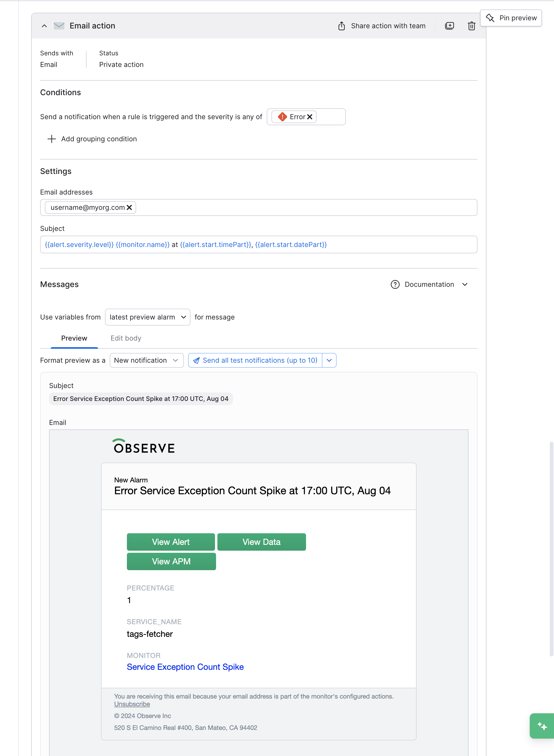This screenshot has height=756, width=554.
Task: Click the © 2024 Observe Inc text
Action: point(142,716)
